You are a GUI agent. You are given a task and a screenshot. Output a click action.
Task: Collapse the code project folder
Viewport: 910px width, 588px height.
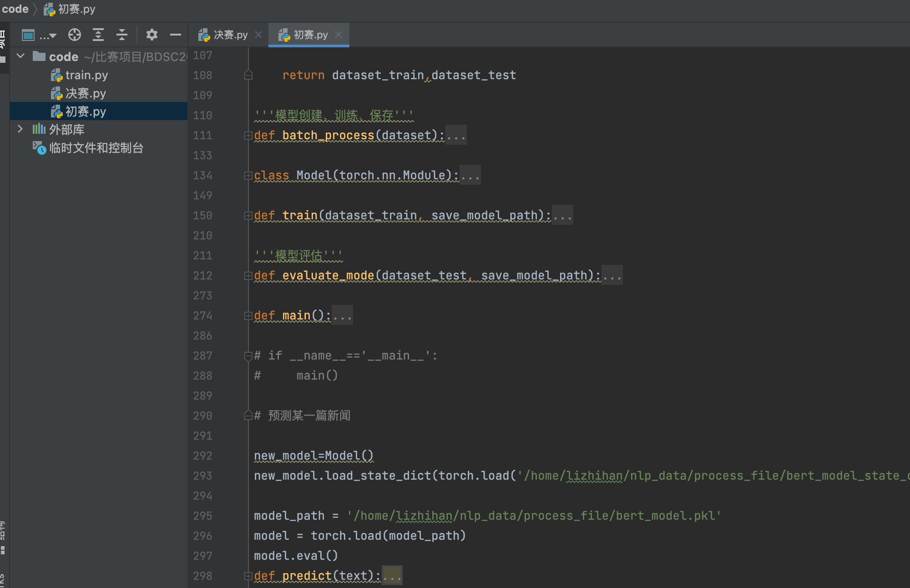click(20, 56)
